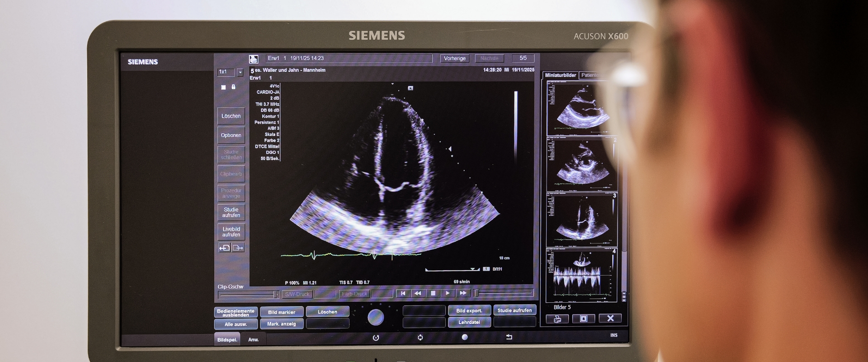Open the Optionen button
The height and width of the screenshot is (362, 868).
pos(231,135)
